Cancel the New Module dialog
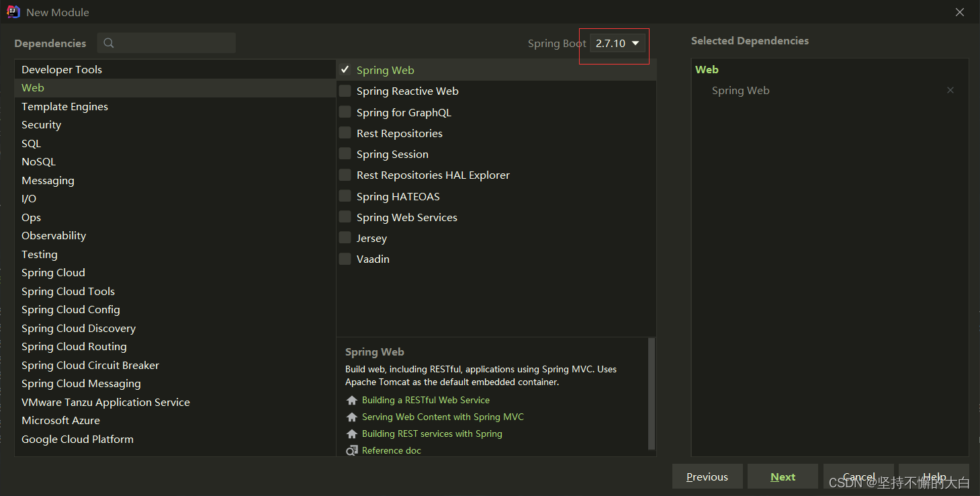980x496 pixels. coord(858,477)
